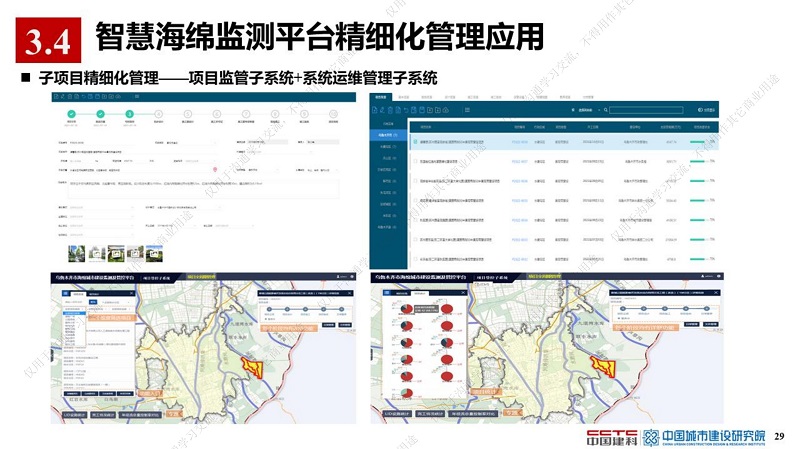The width and height of the screenshot is (800, 449).
Task: Check second row checkbox in project list
Action: [415, 161]
